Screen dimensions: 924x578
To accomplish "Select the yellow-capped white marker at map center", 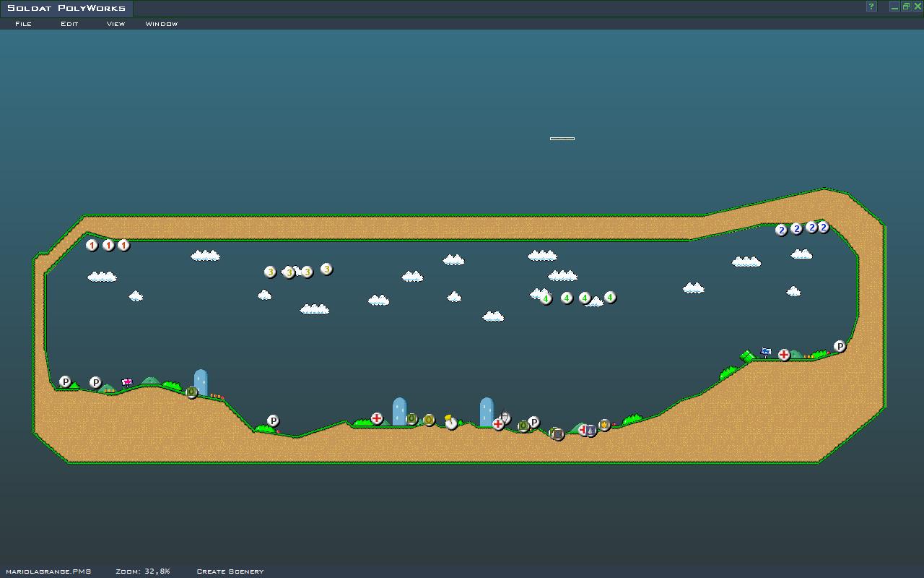I will tap(451, 422).
